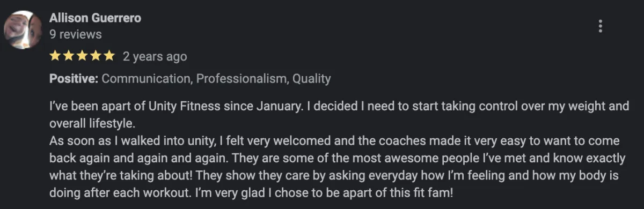Image resolution: width=644 pixels, height=209 pixels.
Task: Click the fifth and last rating star
Action: click(108, 56)
